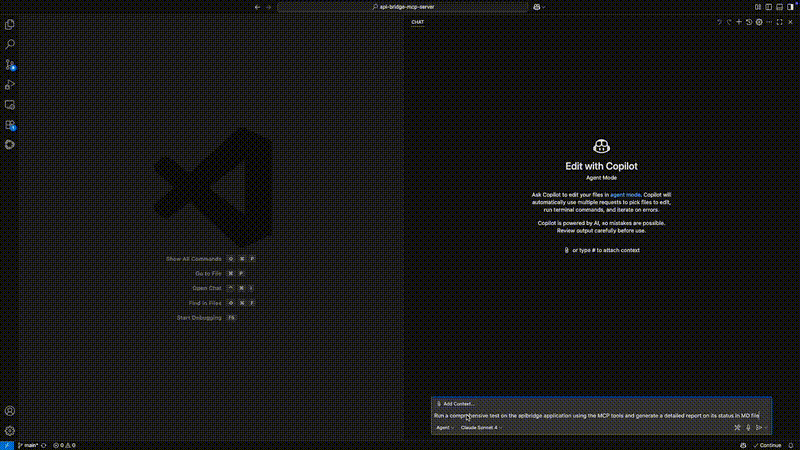This screenshot has width=800, height=450.
Task: Open the Run and Debug view
Action: 10,85
